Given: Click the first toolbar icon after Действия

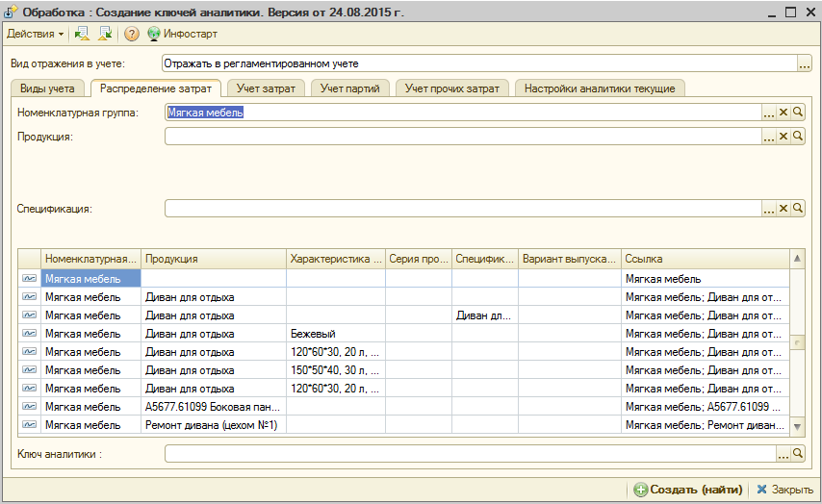Looking at the screenshot, I should point(82,34).
